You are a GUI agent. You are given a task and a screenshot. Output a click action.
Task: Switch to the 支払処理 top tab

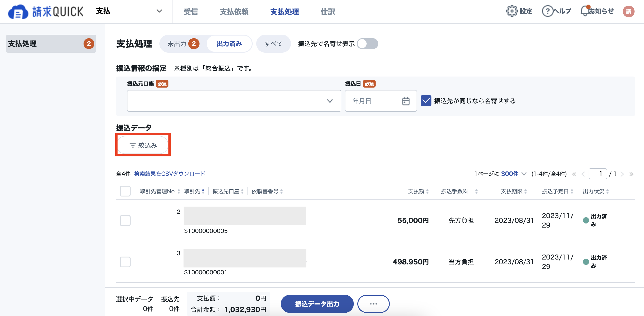tap(284, 12)
